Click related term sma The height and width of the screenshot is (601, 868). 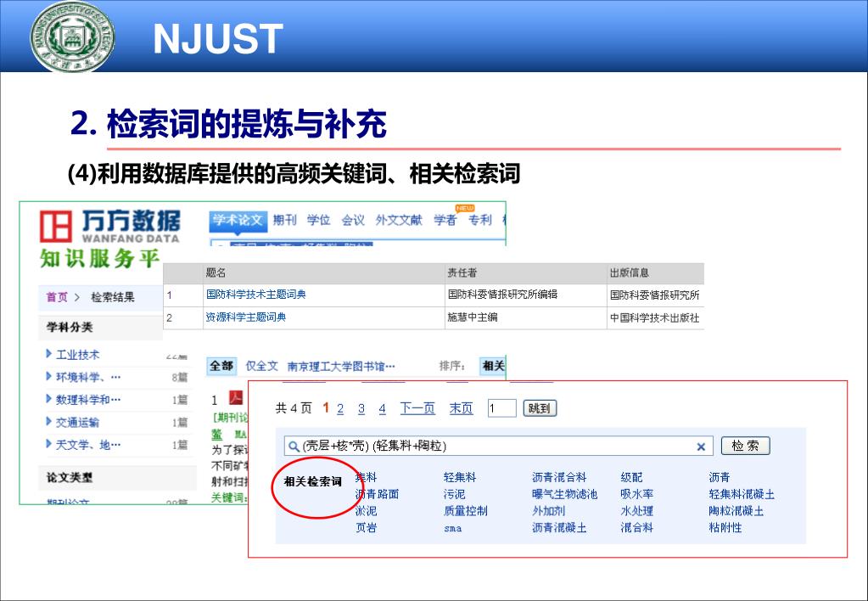pyautogui.click(x=453, y=529)
